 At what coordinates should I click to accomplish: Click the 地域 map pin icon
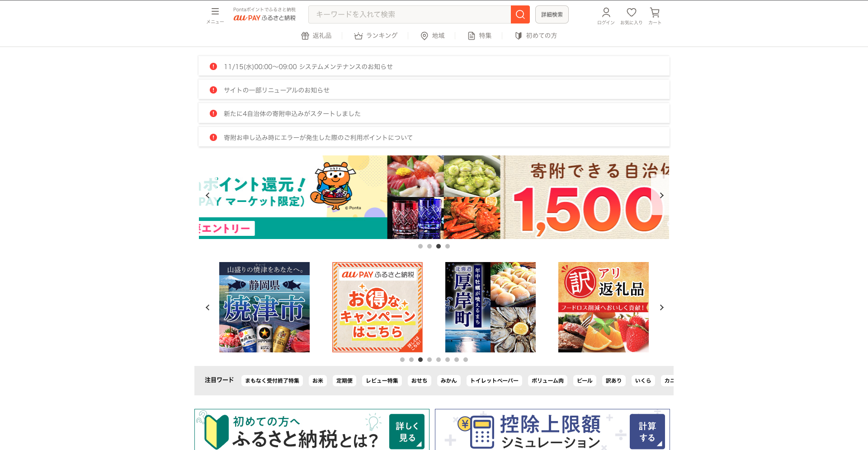click(424, 35)
